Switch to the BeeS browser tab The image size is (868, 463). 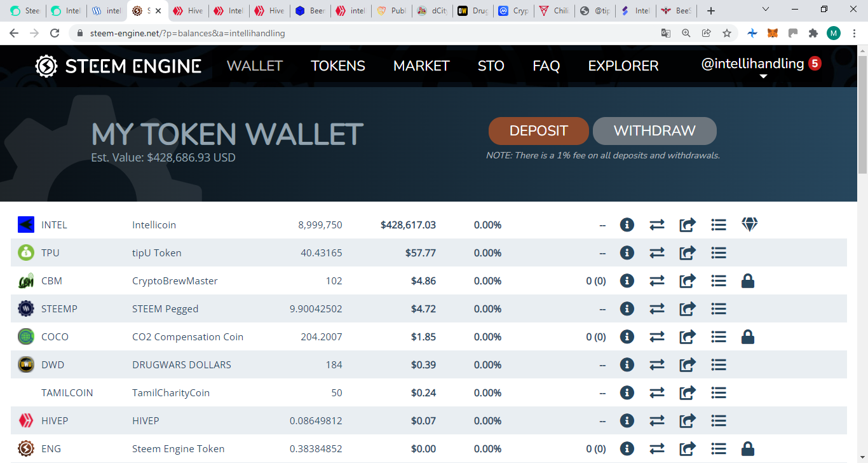coord(677,11)
